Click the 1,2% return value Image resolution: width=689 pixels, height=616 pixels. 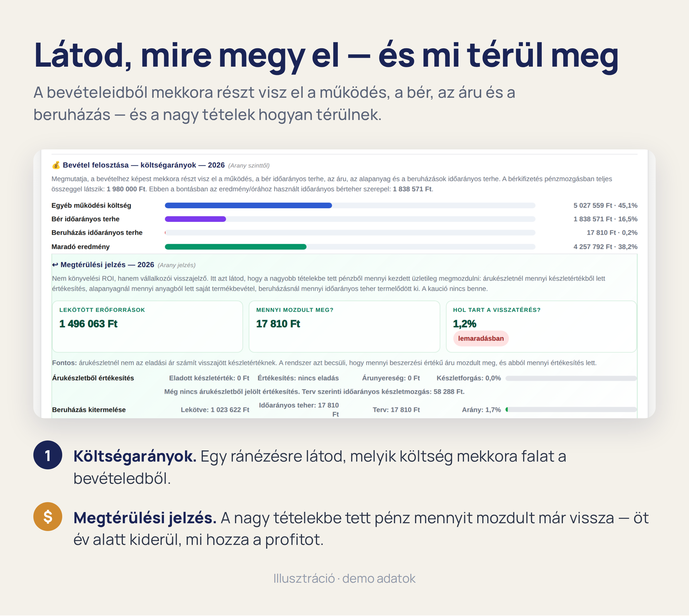point(465,324)
